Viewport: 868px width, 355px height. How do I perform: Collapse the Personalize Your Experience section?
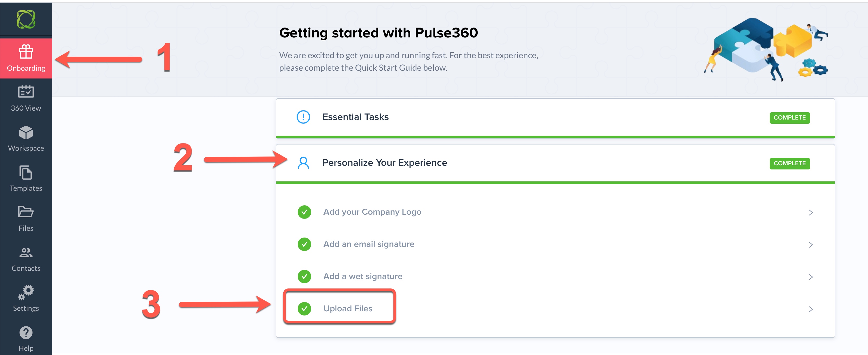(385, 163)
